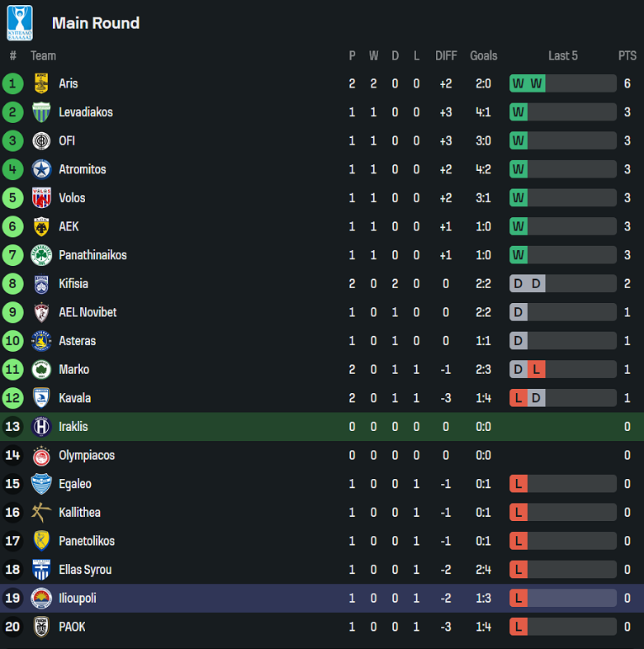Sort standings by Goals column
This screenshot has height=649, width=644.
pyautogui.click(x=484, y=56)
